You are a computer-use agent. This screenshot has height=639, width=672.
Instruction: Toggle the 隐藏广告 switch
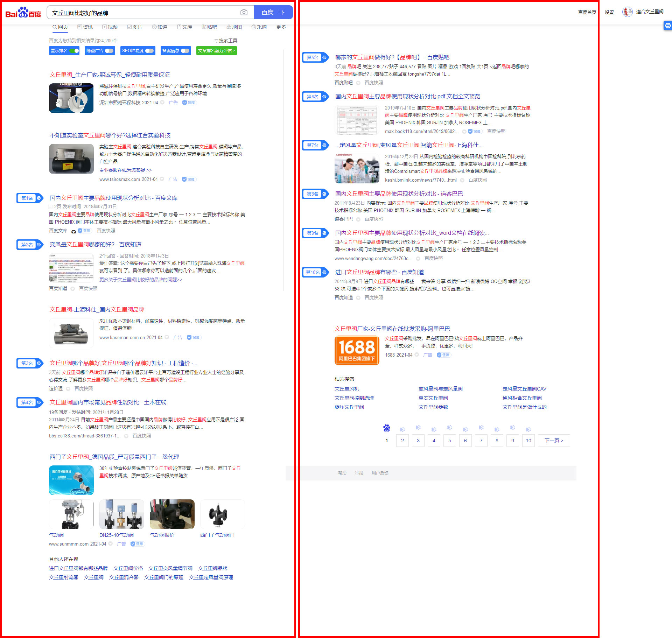pos(109,51)
